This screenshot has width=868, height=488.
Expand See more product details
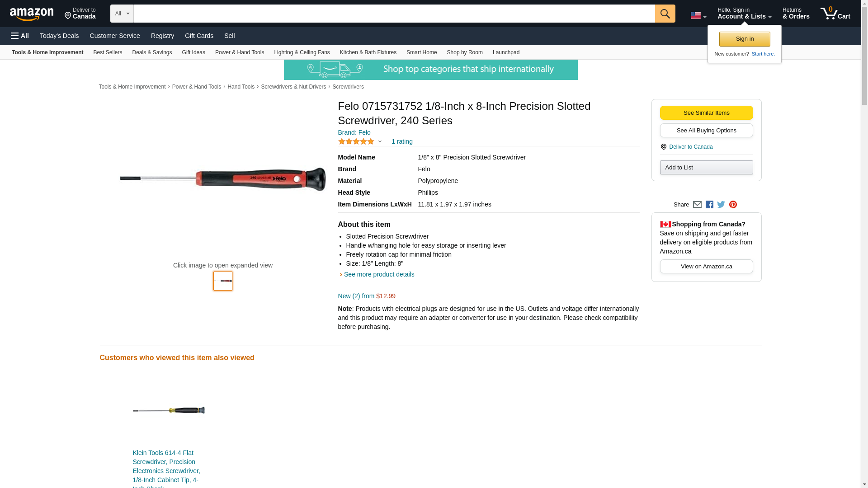[x=378, y=274]
